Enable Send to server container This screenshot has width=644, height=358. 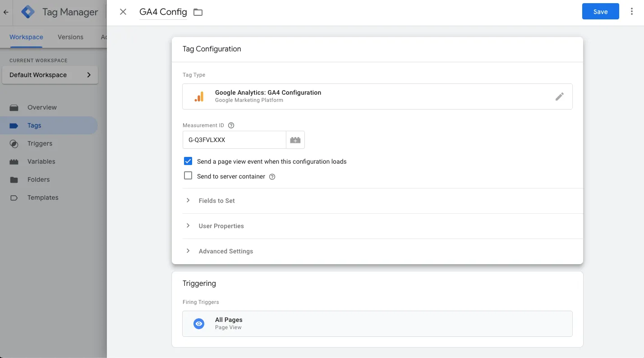point(188,175)
